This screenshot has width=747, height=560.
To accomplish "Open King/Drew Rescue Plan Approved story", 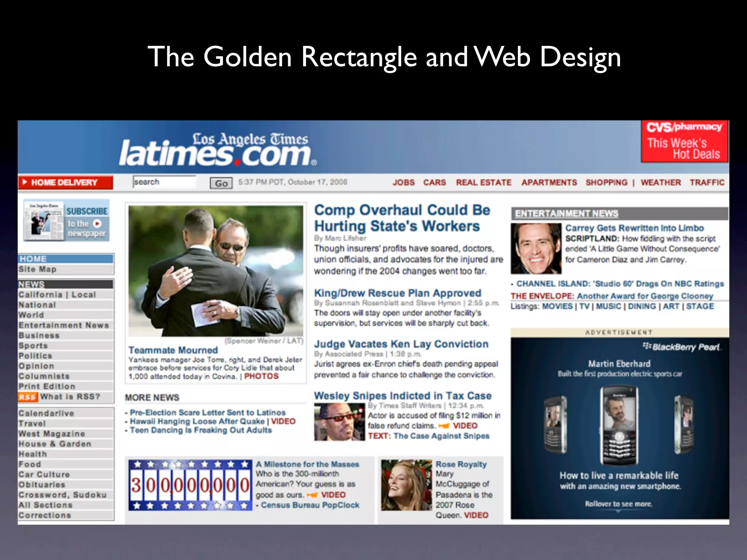I will pos(398,293).
